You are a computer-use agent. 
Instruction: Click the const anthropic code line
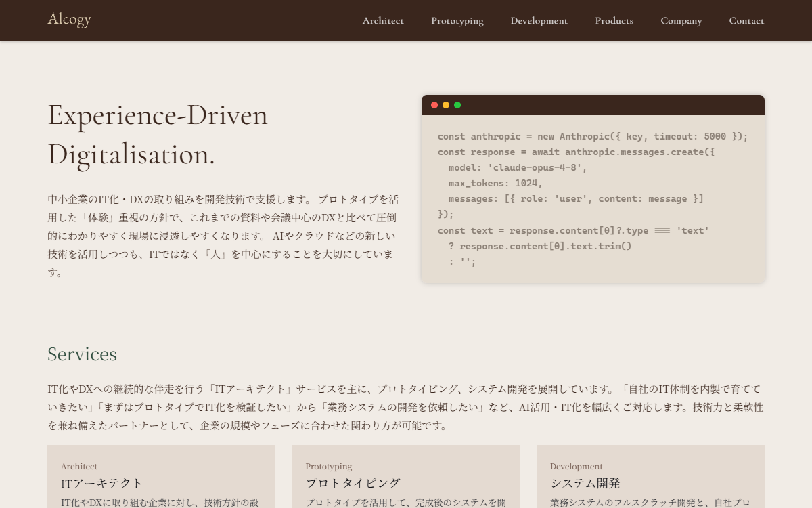coord(593,136)
